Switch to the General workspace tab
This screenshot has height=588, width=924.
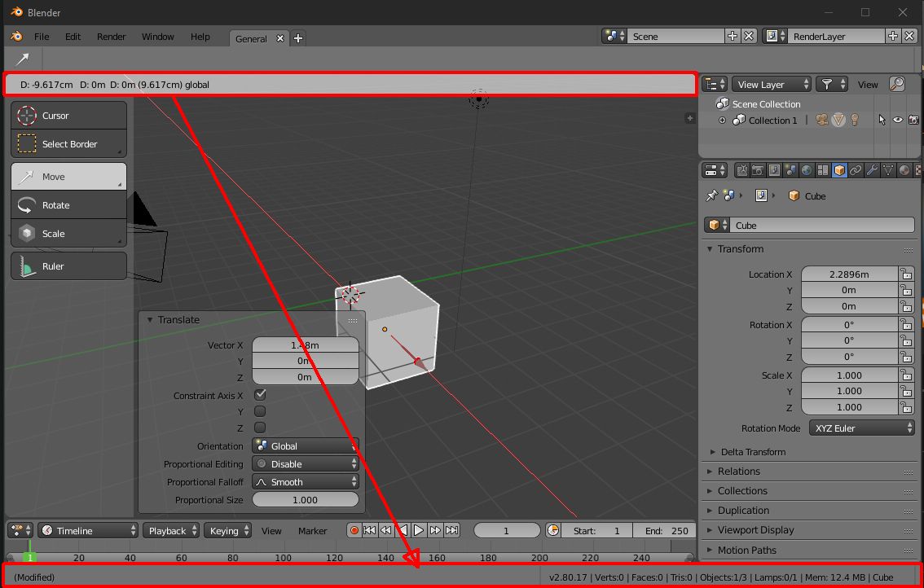pos(251,39)
